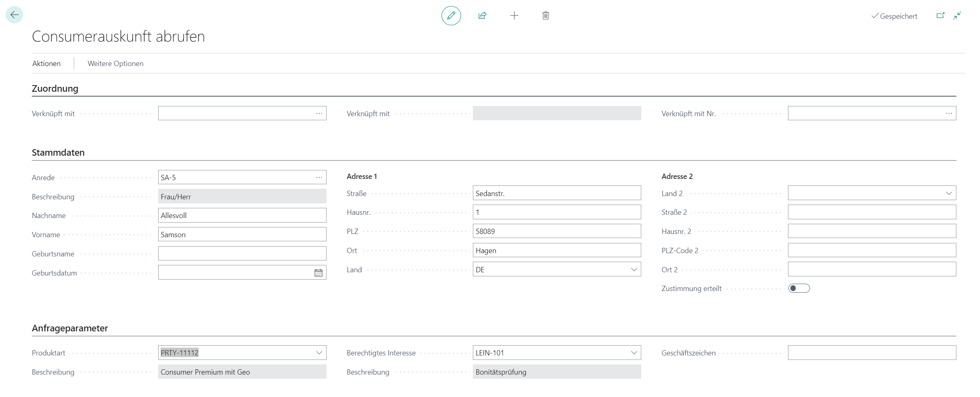Click the collapse page arrows icon

point(957,16)
